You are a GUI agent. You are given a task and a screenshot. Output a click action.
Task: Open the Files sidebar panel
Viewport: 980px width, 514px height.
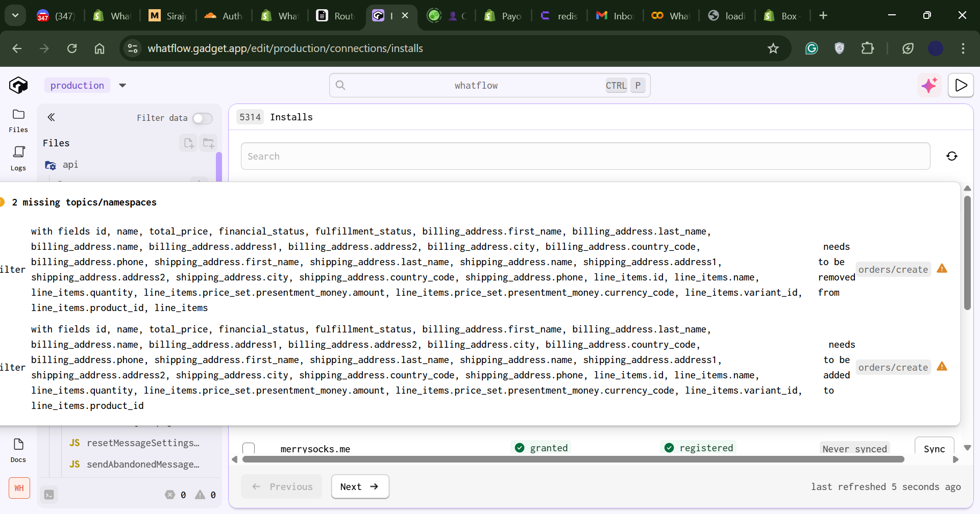pyautogui.click(x=18, y=120)
